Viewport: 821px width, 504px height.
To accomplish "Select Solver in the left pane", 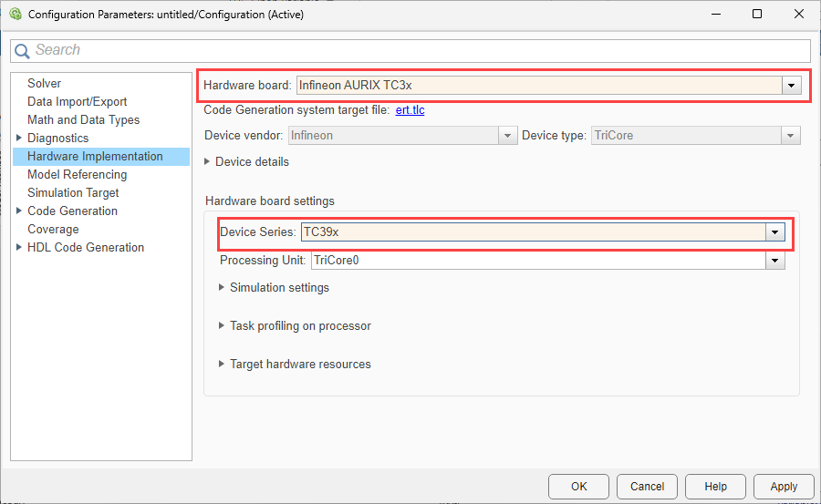I will 44,83.
